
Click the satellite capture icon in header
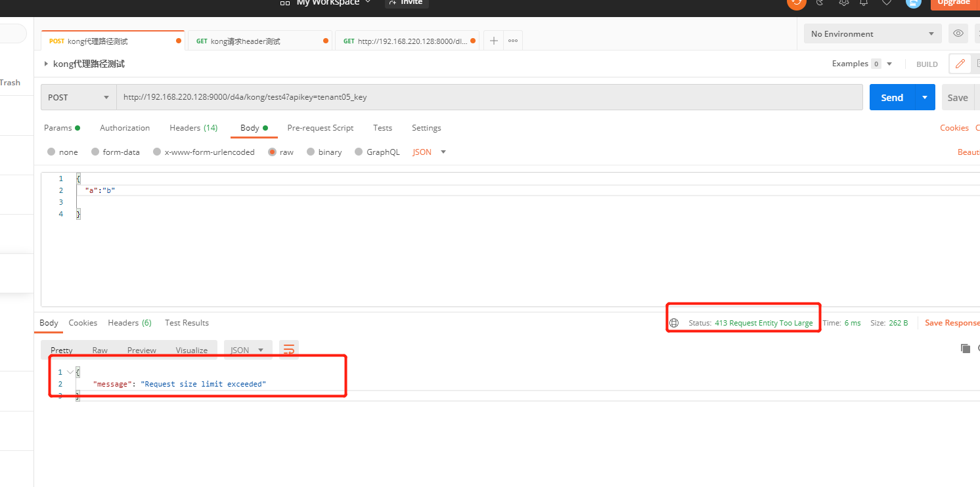pos(820,3)
